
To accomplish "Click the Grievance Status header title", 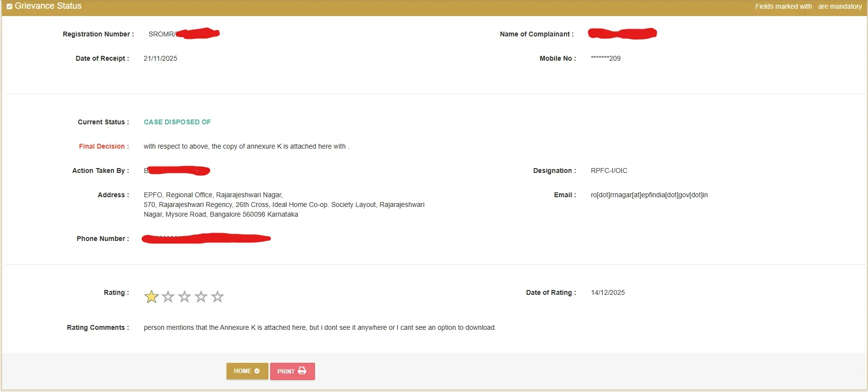I will click(48, 6).
